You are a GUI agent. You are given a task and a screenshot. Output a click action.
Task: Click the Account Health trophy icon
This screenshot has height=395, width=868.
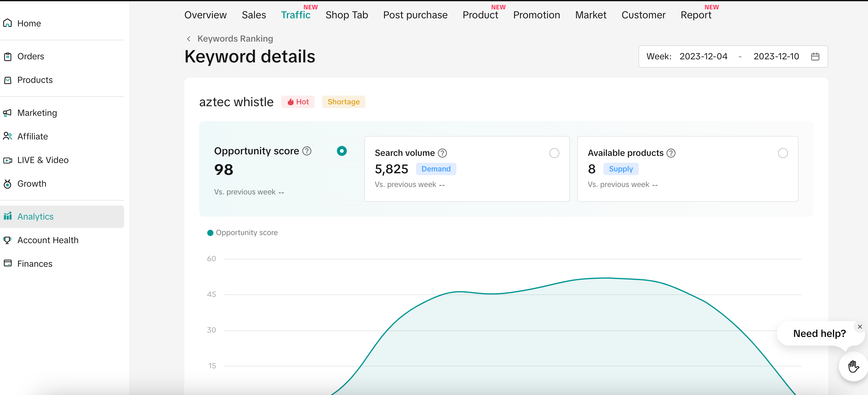tap(7, 240)
